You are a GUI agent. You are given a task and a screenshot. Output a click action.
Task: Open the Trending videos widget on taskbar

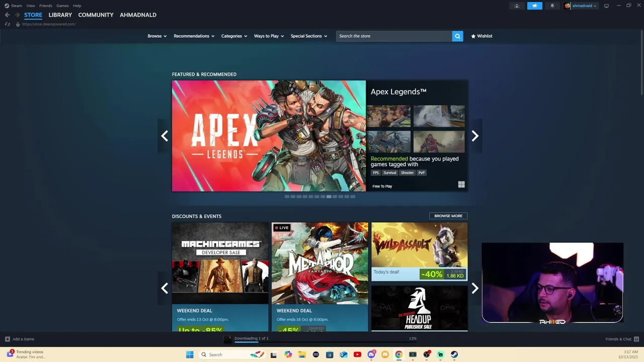[x=26, y=354]
